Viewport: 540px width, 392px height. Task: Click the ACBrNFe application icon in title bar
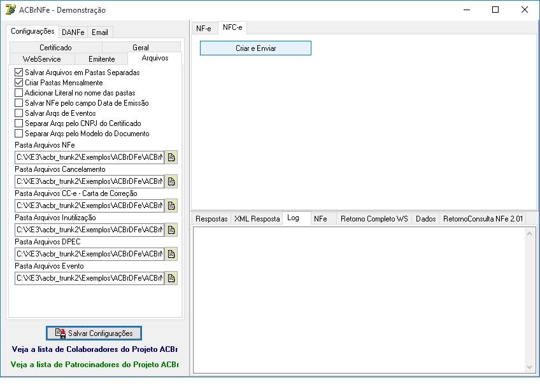coord(10,10)
